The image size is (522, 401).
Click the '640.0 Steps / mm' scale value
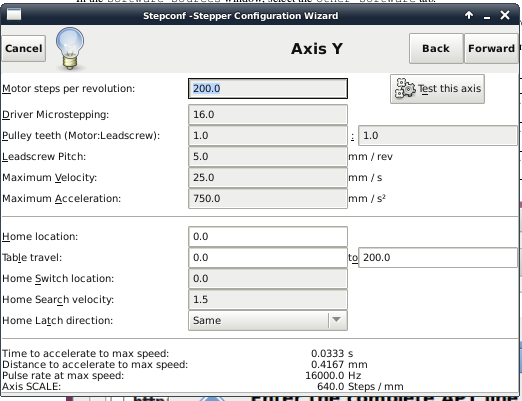click(360, 386)
